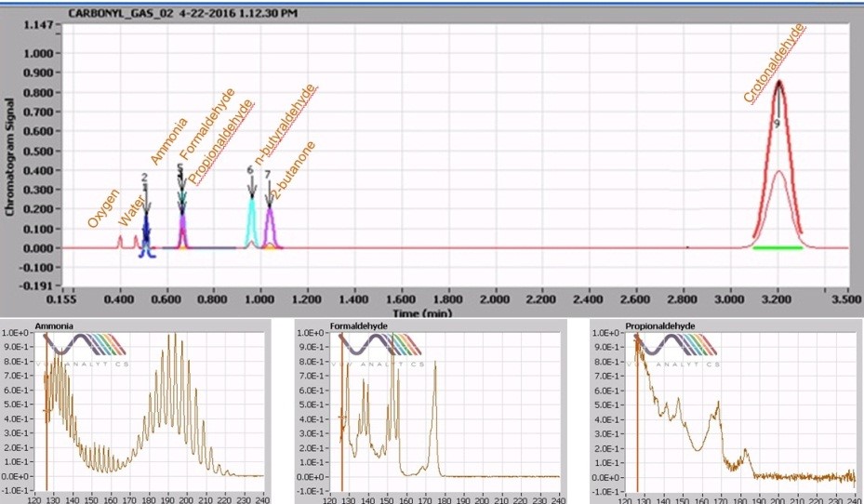Select the Ammonia label in the chromatogram
The image size is (864, 504).
click(168, 141)
